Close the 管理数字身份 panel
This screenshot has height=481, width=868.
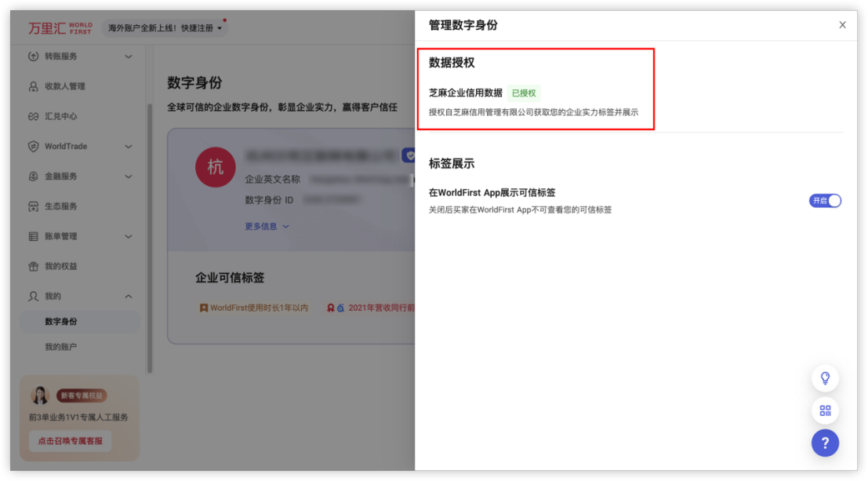click(843, 25)
